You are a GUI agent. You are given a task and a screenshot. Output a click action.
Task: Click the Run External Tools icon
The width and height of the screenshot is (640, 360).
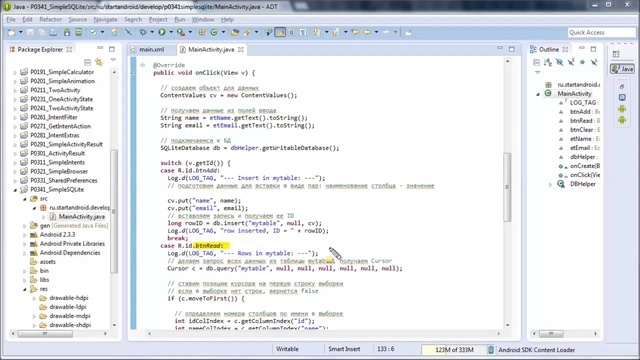[180, 32]
